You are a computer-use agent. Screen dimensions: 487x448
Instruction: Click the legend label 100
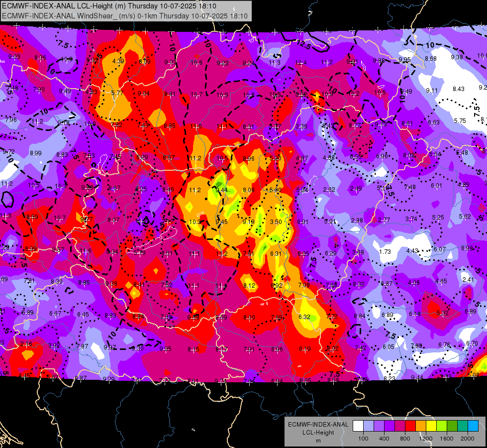(x=363, y=439)
